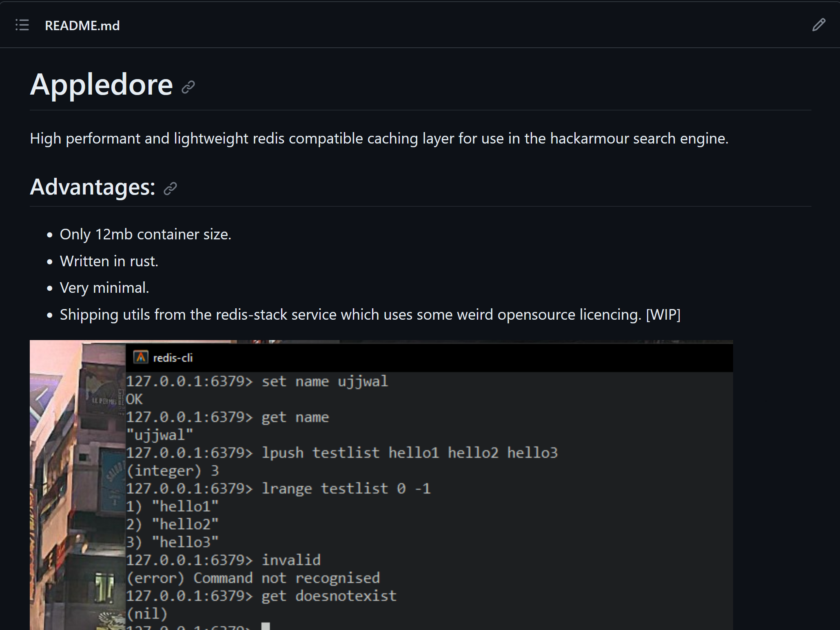Click the blinking terminal cursor block
Screen dimensions: 840x630
point(266,626)
